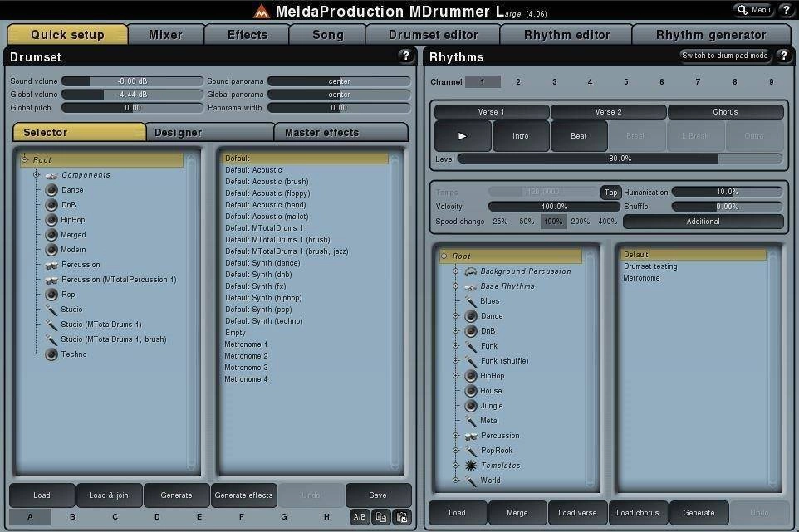799x532 pixels.
Task: Select Default Acoustic (brush) drumset preset
Action: click(x=267, y=182)
